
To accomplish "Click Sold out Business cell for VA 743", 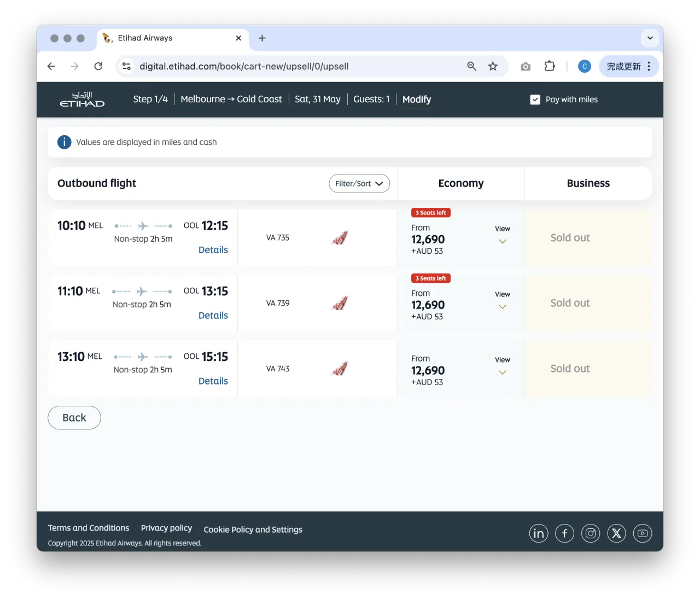I will click(x=588, y=369).
